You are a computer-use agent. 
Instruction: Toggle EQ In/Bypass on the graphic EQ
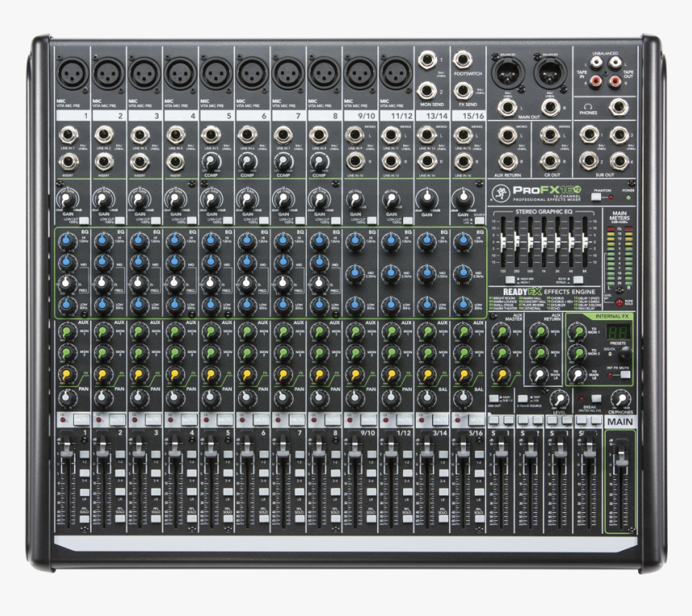[x=577, y=281]
